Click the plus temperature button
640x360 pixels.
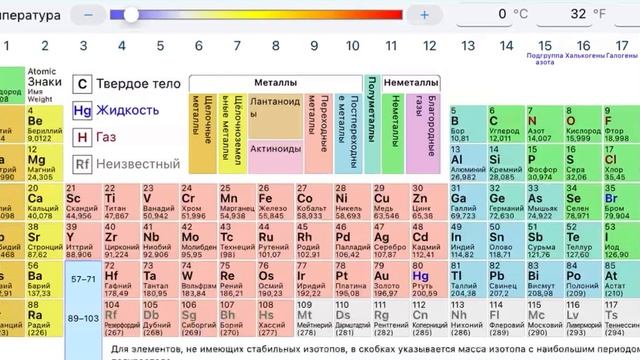pos(424,15)
